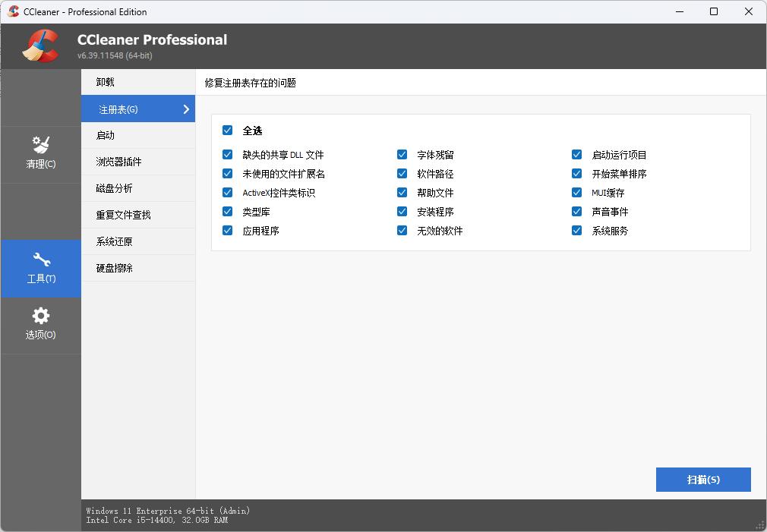Click the resize grip at bottom-right corner
This screenshot has width=767, height=532.
point(759,525)
